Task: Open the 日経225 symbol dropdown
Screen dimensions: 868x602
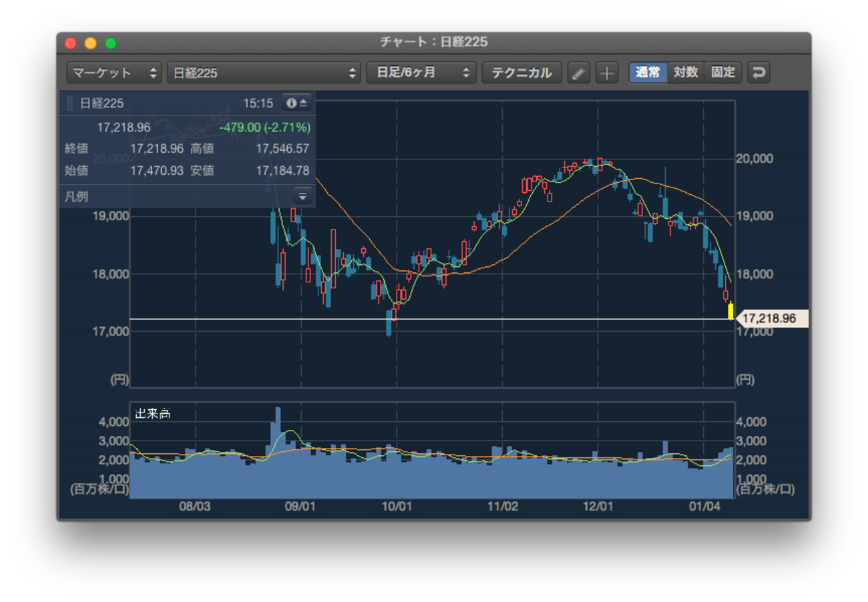Action: point(264,73)
